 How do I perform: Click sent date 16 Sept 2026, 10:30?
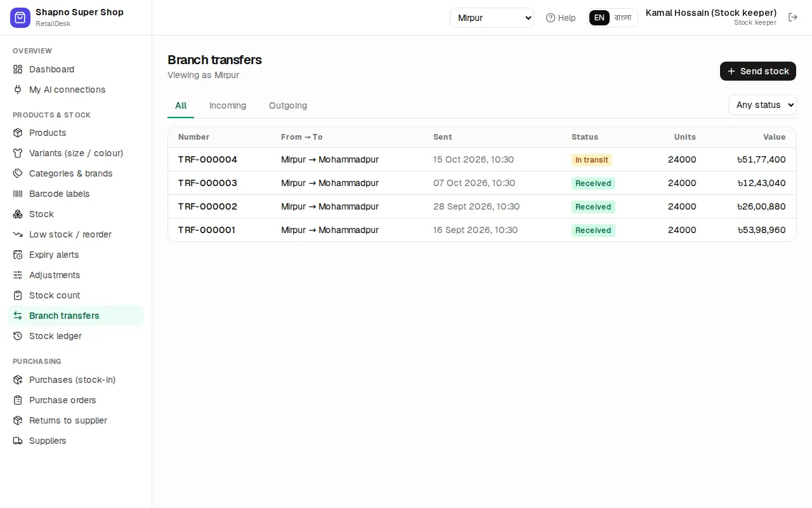[x=476, y=230]
